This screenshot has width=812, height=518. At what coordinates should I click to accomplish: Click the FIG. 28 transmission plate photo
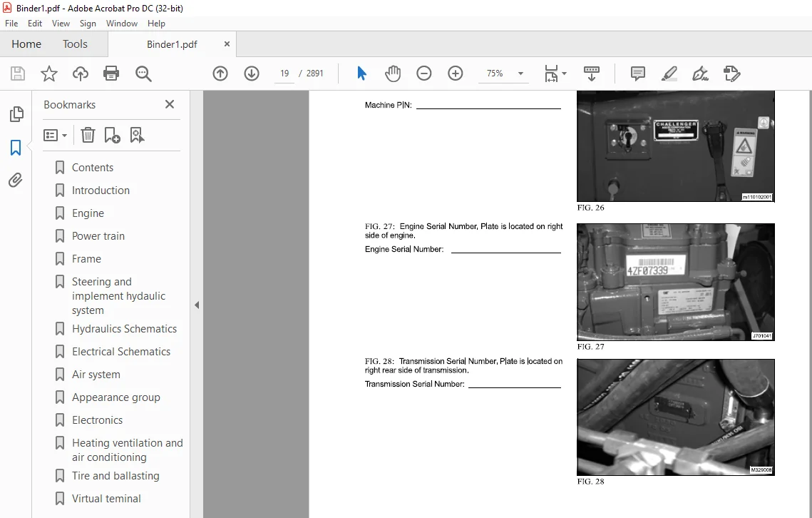click(x=676, y=417)
